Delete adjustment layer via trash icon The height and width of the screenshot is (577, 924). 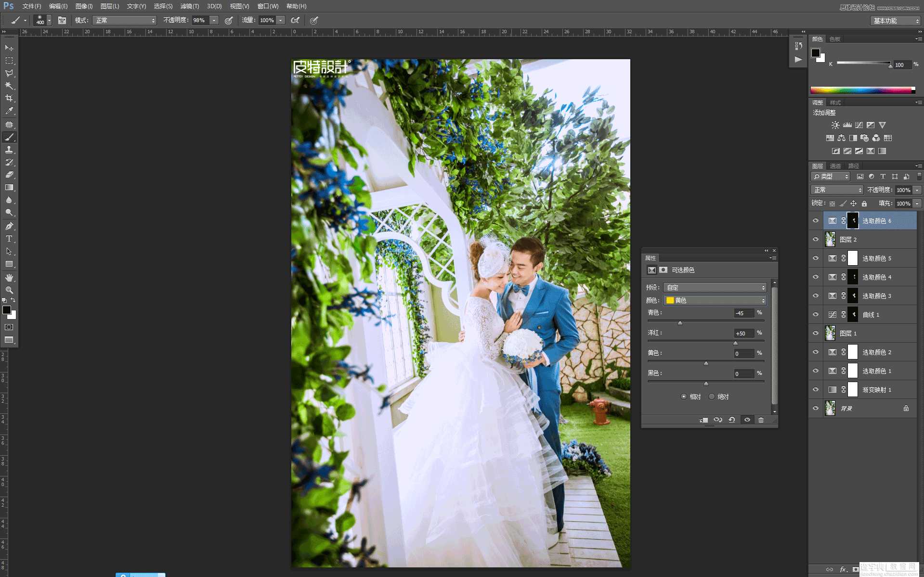click(761, 420)
